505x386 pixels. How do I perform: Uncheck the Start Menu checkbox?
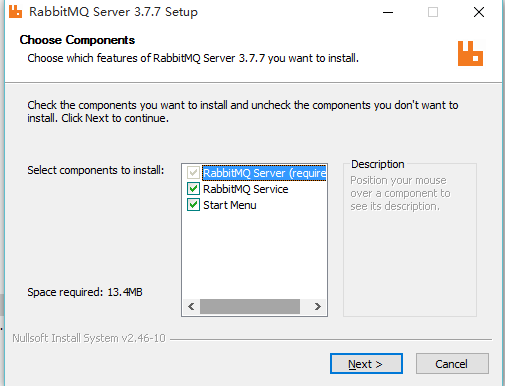coord(193,205)
